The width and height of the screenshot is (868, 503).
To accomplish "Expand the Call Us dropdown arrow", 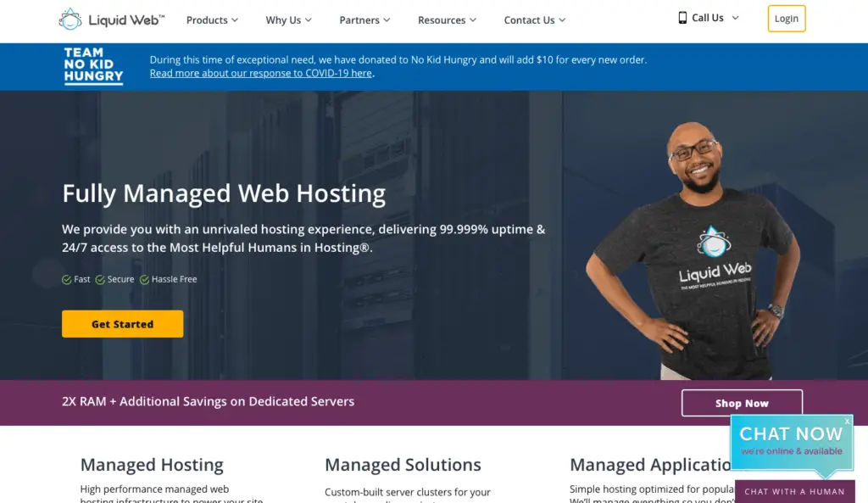I will [735, 18].
